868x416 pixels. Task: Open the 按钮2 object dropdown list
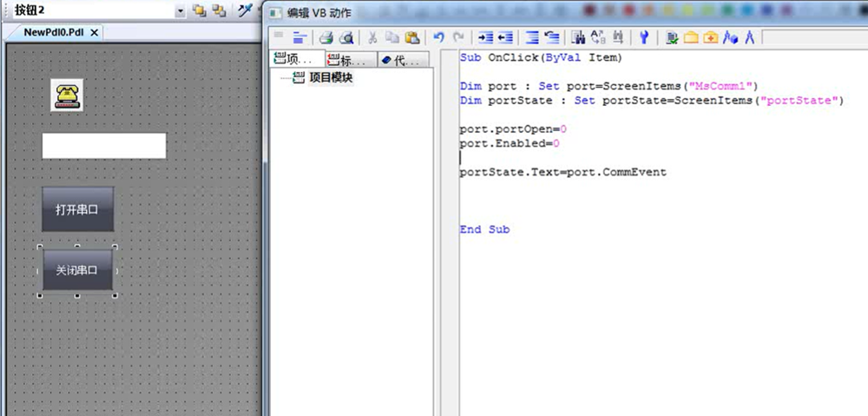tap(180, 10)
